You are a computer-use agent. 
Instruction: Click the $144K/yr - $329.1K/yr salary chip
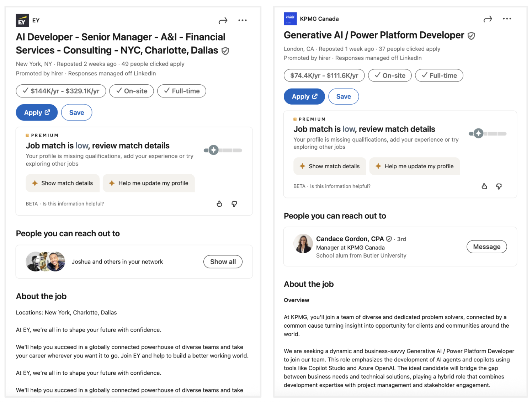pyautogui.click(x=61, y=91)
